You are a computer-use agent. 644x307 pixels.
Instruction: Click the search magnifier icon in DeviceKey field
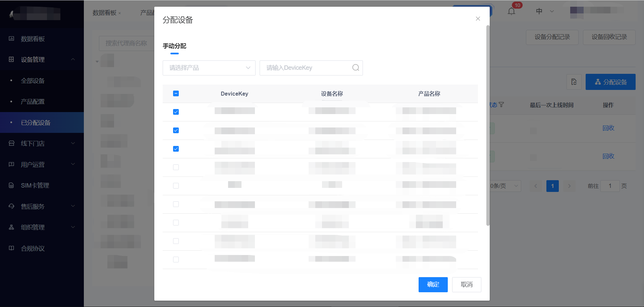(356, 68)
